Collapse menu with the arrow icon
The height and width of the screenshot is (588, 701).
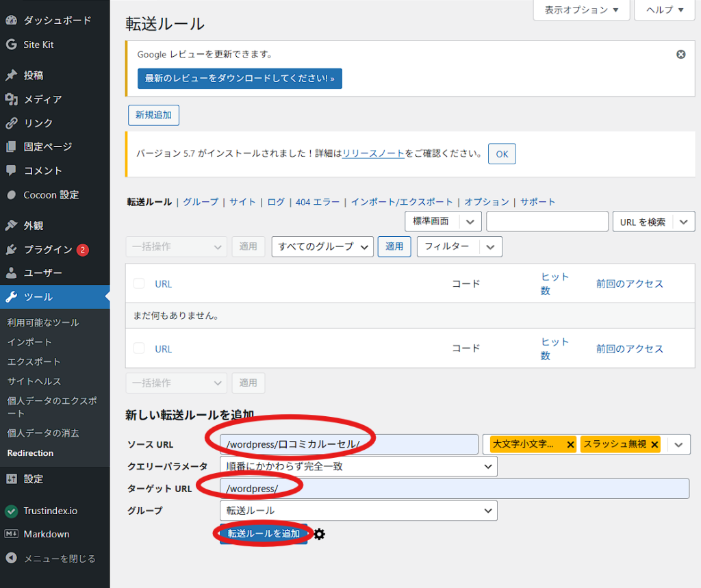pyautogui.click(x=11, y=558)
